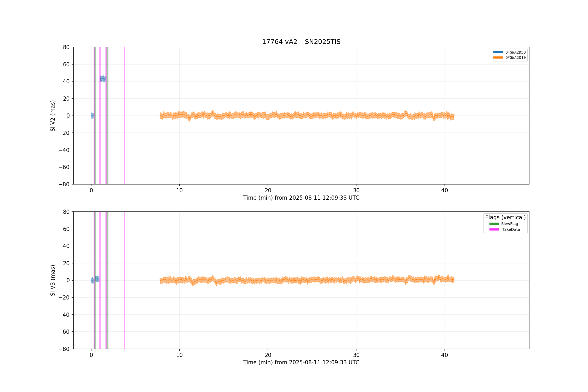Click the orange trace end in bottom plot
The width and height of the screenshot is (588, 392).
point(454,280)
